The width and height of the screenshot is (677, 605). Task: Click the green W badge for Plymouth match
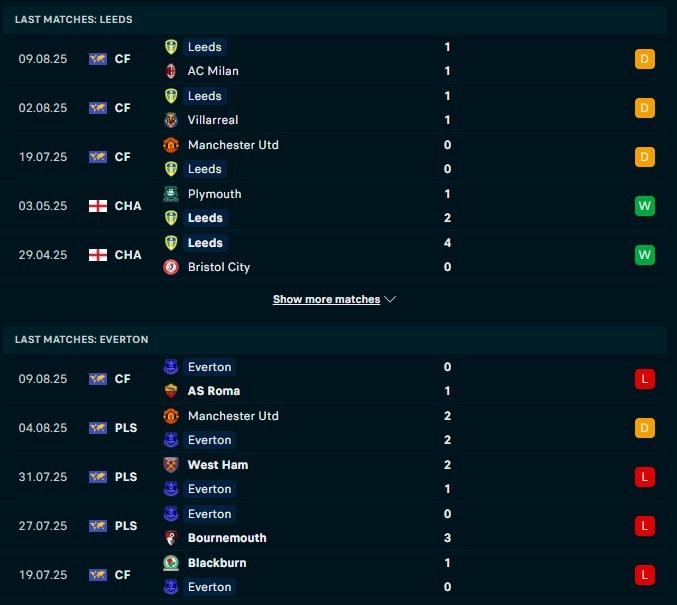click(x=645, y=206)
